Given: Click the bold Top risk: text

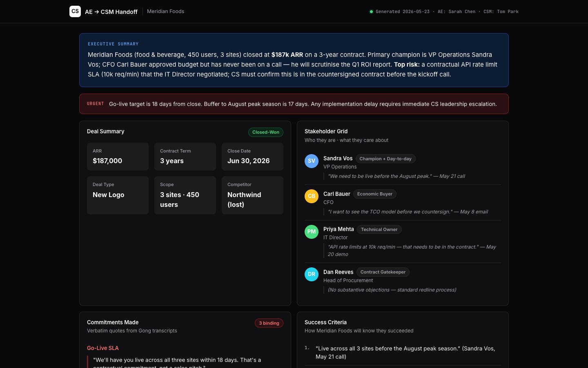Looking at the screenshot, I should pyautogui.click(x=407, y=65).
